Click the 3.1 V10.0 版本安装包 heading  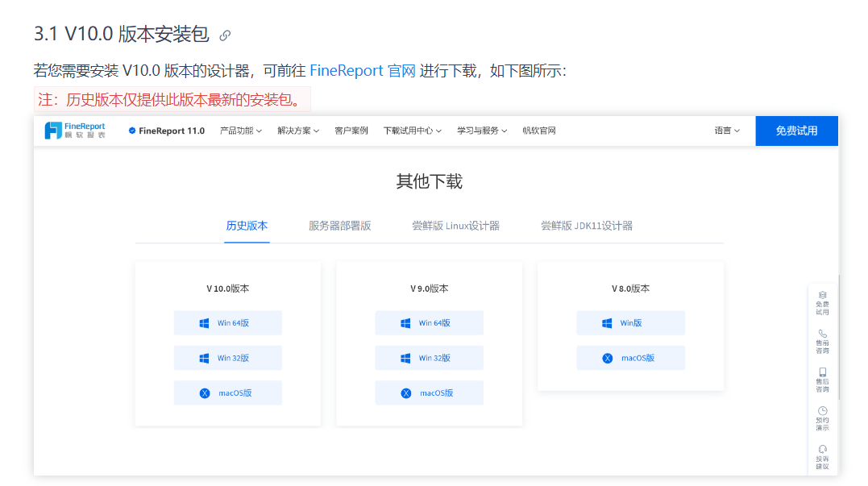point(121,35)
